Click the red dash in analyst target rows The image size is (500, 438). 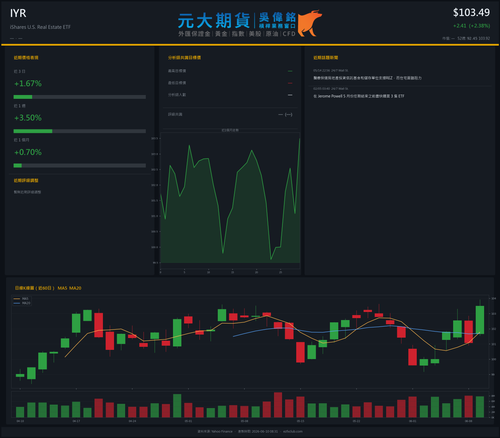[x=290, y=83]
